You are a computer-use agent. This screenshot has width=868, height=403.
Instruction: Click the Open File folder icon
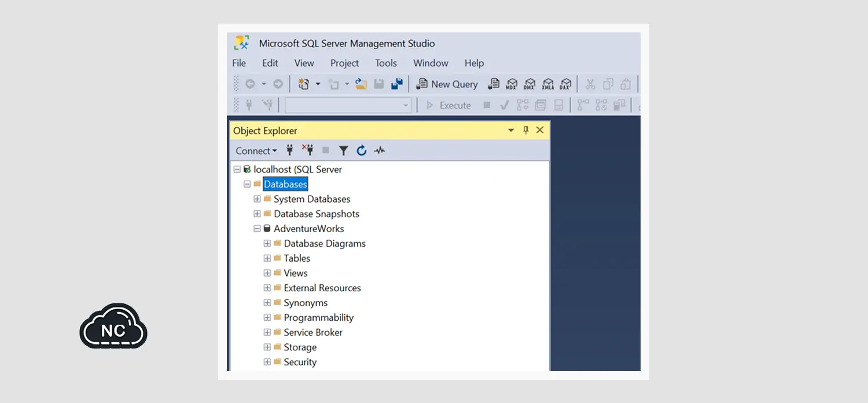pyautogui.click(x=361, y=85)
